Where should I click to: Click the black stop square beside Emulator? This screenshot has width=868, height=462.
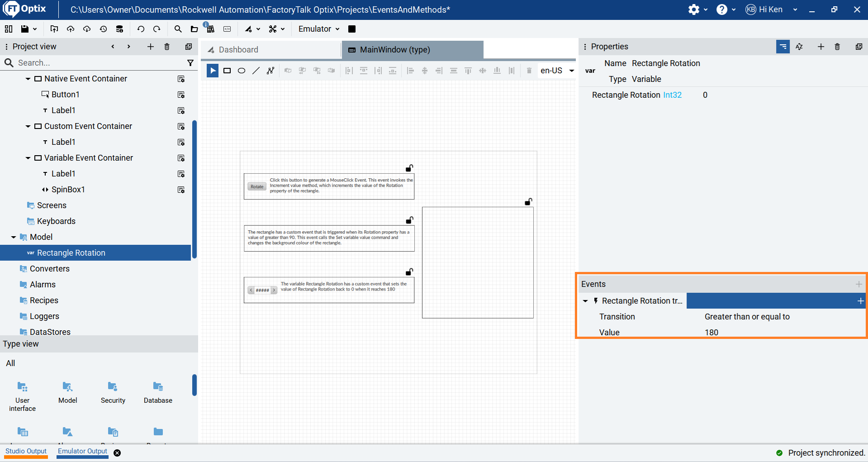[x=352, y=29]
